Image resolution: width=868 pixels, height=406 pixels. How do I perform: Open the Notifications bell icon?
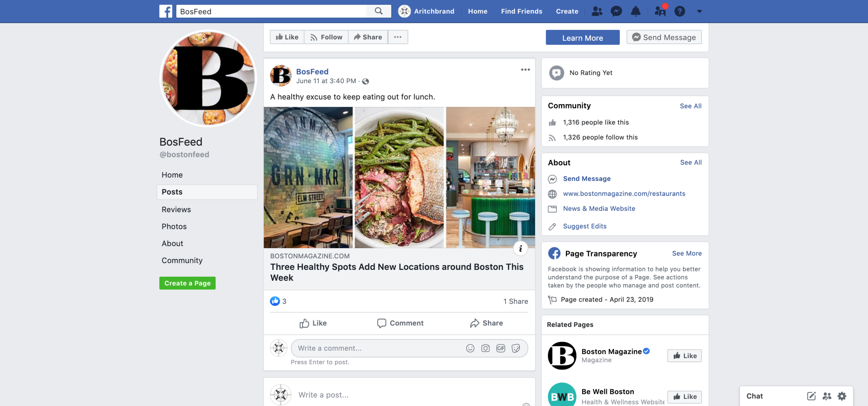635,11
